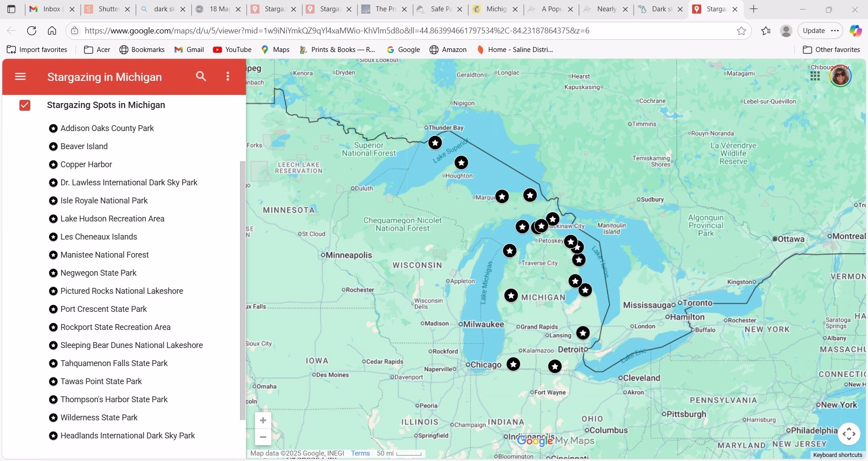Open the three-dot more options in map header
This screenshot has height=461, width=868.
click(x=228, y=76)
